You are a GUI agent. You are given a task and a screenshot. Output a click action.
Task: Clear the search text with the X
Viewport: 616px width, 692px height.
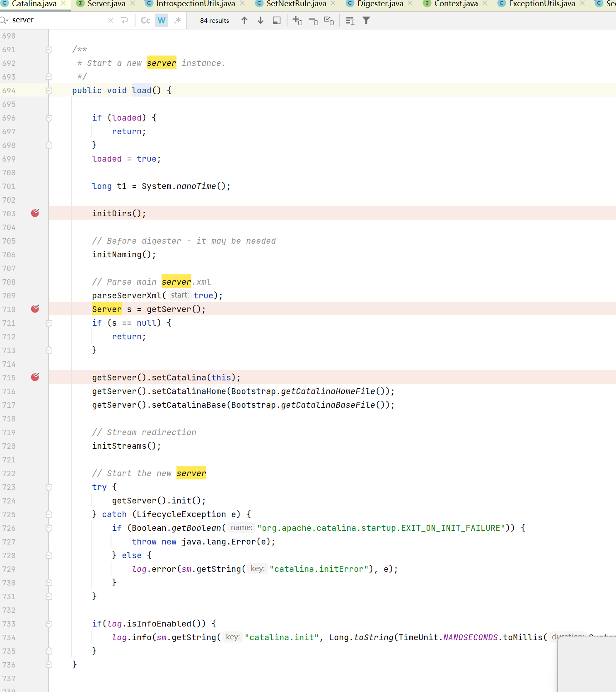pyautogui.click(x=111, y=20)
